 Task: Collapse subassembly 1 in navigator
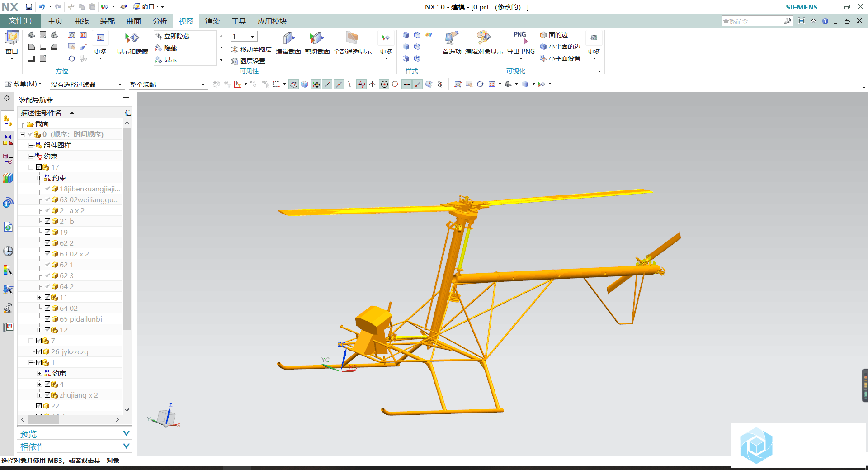[31, 362]
